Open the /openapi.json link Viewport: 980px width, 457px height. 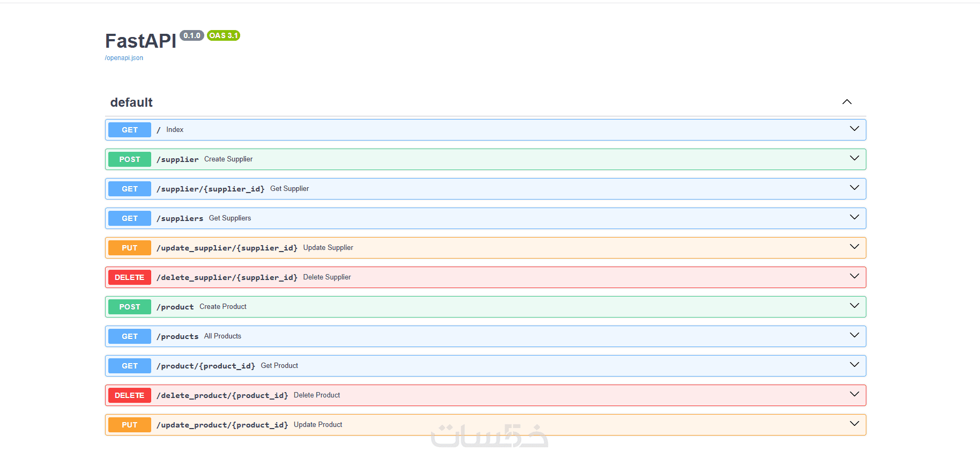pyautogui.click(x=124, y=58)
